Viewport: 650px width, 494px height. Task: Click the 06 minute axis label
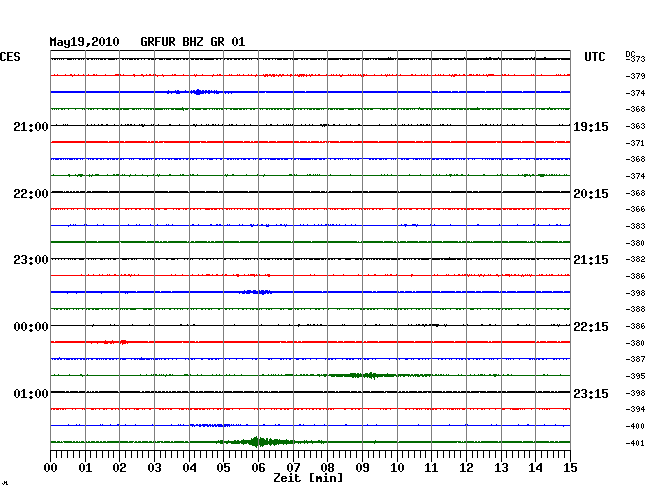tap(258, 468)
